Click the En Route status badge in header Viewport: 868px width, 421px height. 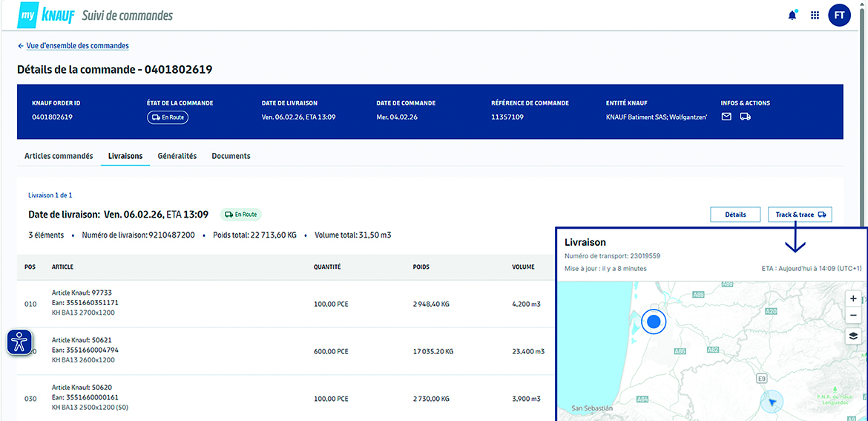(x=167, y=117)
